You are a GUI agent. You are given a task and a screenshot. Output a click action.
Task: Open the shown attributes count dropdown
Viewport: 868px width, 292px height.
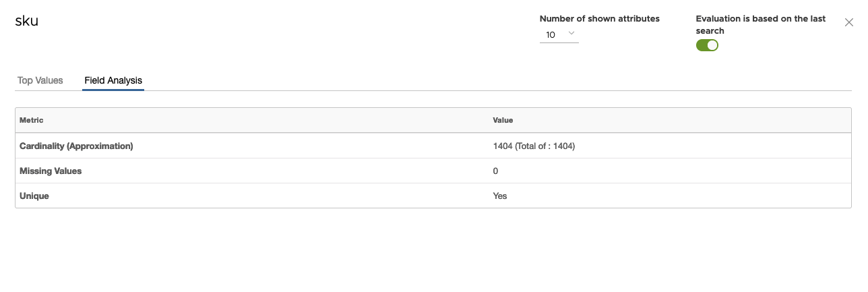click(559, 34)
